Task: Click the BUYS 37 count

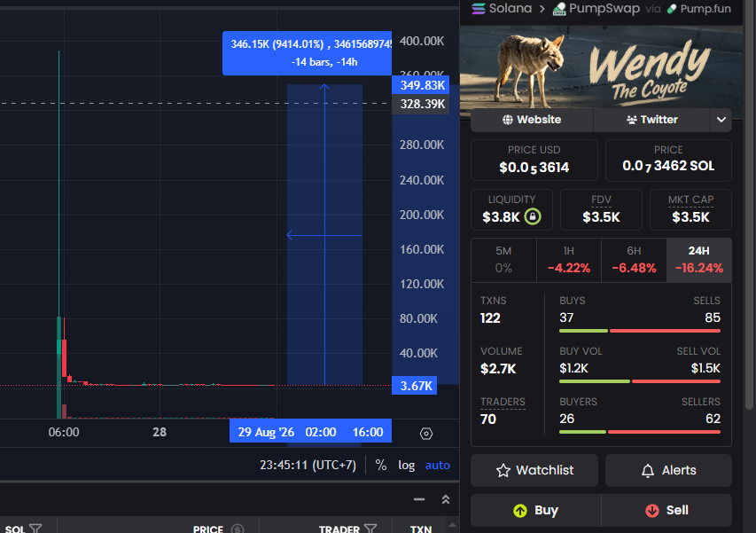Action: [x=566, y=317]
